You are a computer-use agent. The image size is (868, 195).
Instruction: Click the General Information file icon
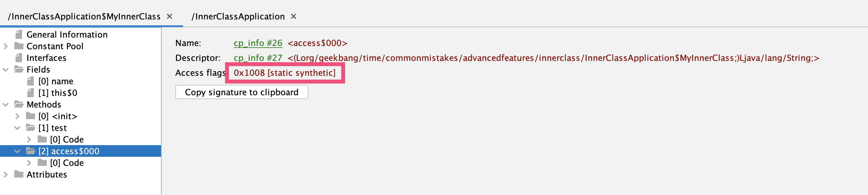[19, 35]
